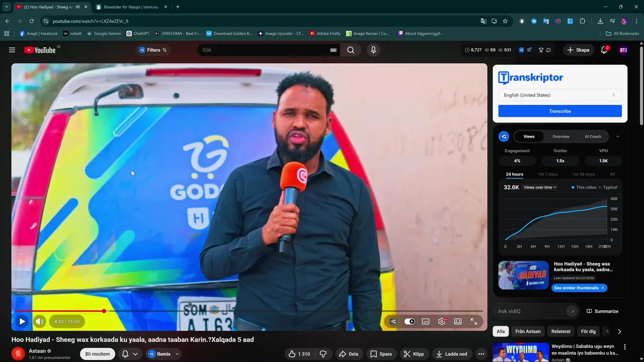The image size is (644, 362).
Task: Toggle the Typical chart legend
Action: point(608,187)
